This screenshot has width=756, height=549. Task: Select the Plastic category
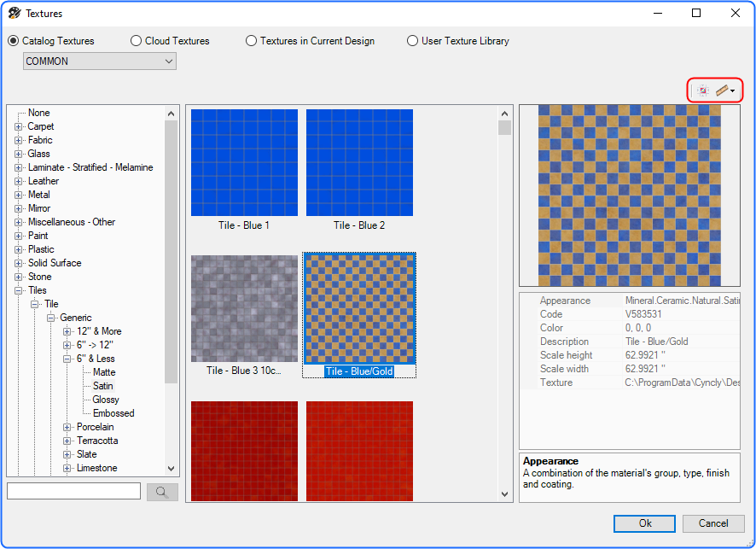(x=41, y=249)
